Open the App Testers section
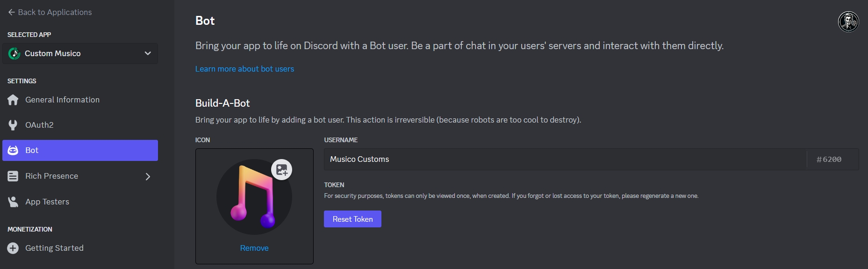The image size is (868, 269). pos(47,202)
